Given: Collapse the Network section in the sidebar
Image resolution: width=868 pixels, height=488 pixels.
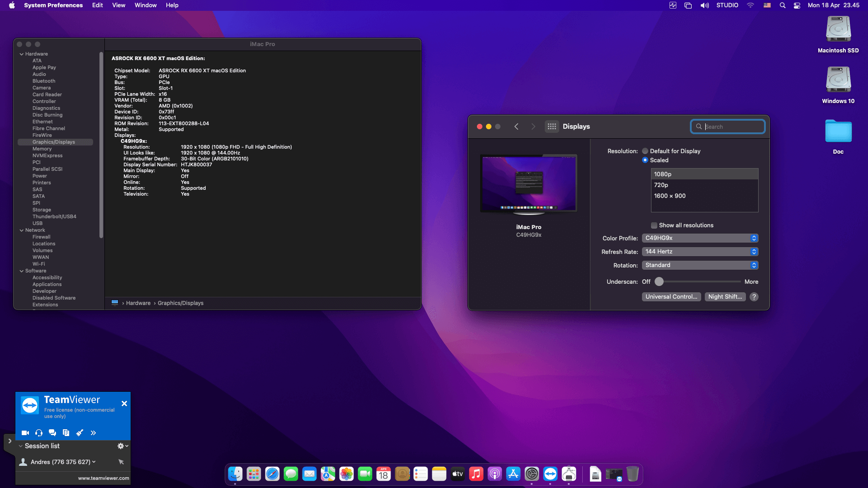Looking at the screenshot, I should pos(21,230).
